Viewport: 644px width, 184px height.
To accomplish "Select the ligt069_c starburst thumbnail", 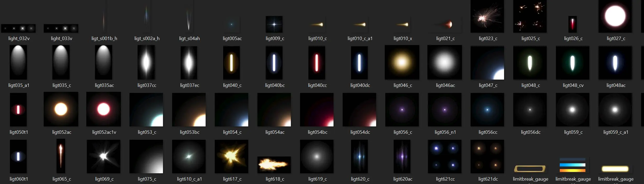I will 104,157.
